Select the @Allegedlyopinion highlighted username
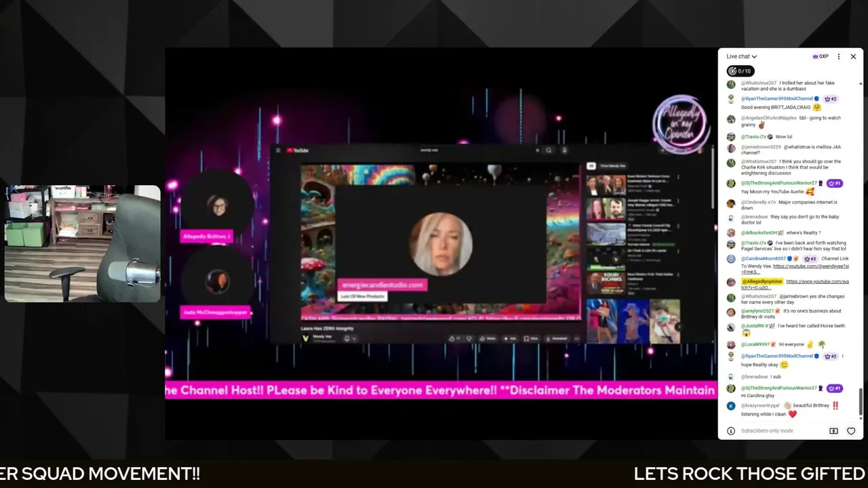 coord(762,281)
